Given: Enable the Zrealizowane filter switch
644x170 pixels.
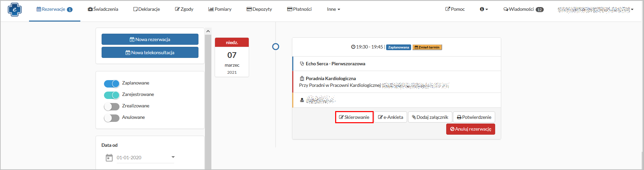Looking at the screenshot, I should [112, 106].
